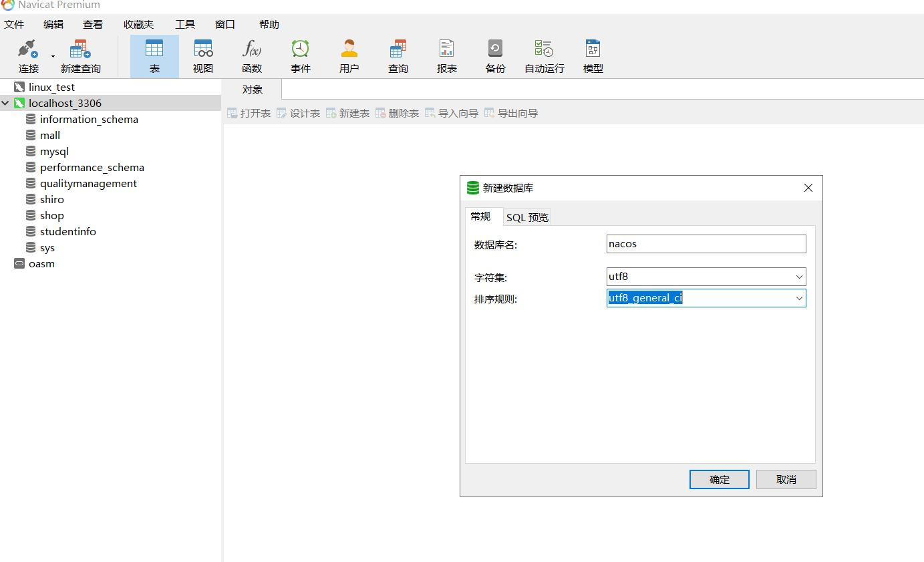Click the Cancel (取消) button

point(786,479)
